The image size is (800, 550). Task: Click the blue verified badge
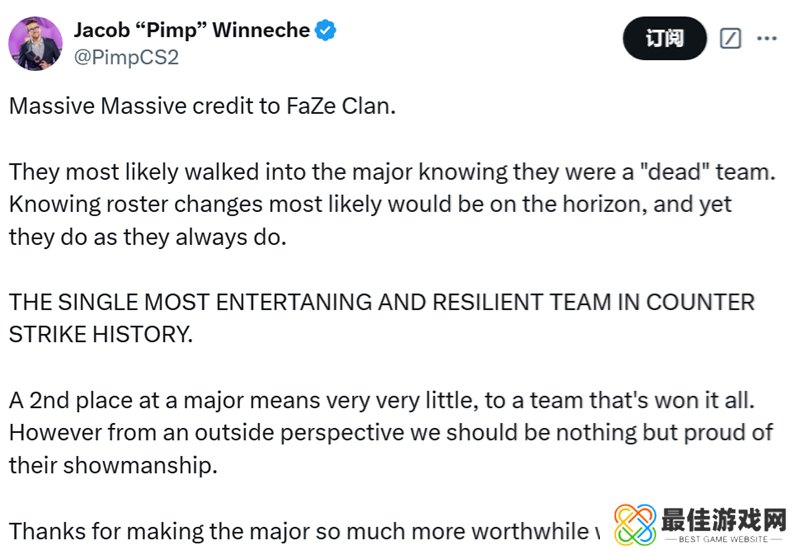[326, 31]
